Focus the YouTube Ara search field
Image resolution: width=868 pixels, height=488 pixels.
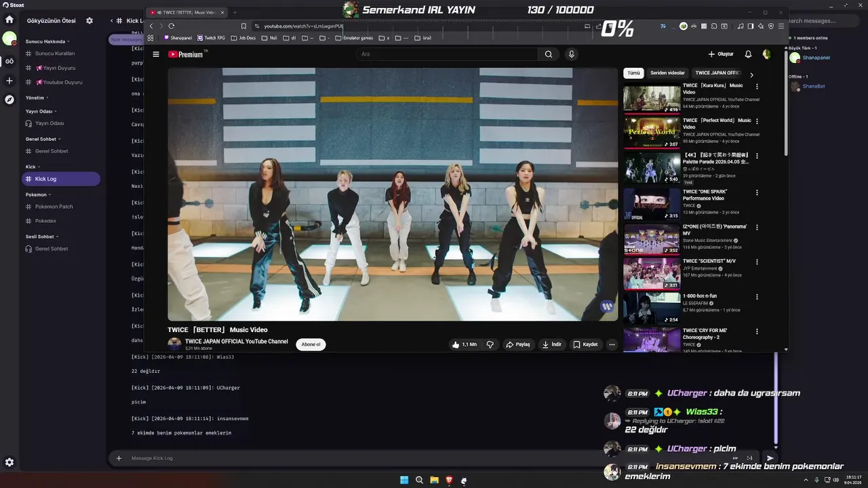448,54
